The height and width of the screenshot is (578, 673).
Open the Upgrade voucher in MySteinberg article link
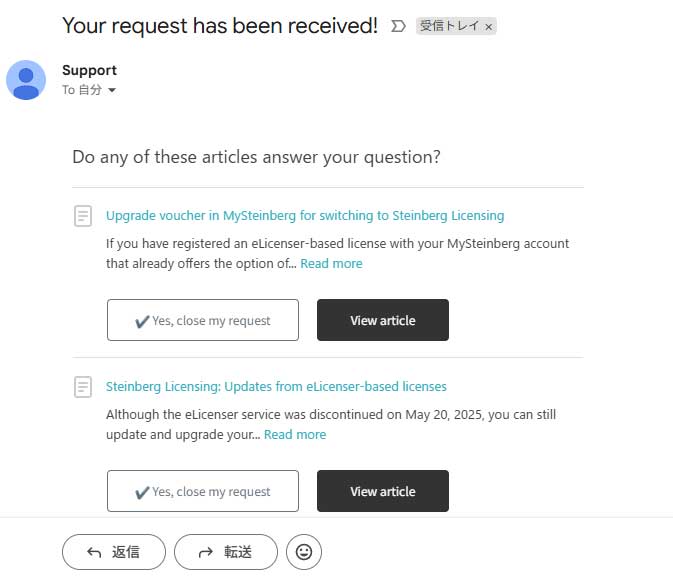(305, 215)
